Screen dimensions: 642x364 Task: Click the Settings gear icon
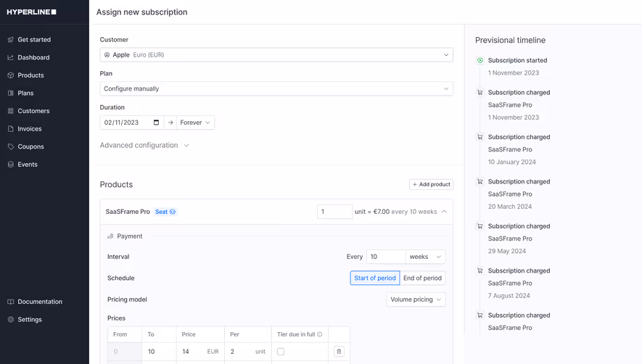click(11, 319)
